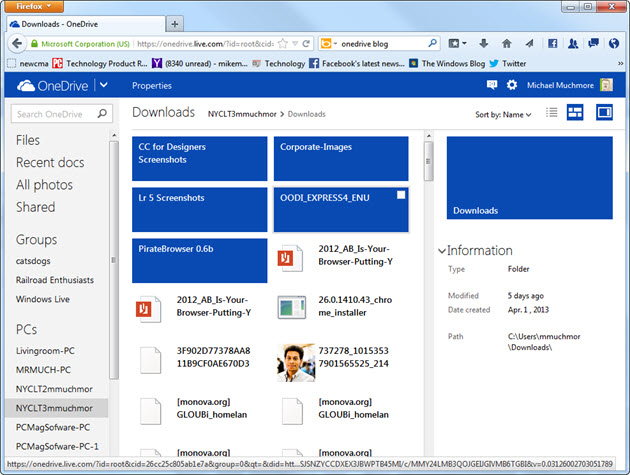630x475 pixels.
Task: Open the Corporate-Images folder
Action: click(341, 158)
